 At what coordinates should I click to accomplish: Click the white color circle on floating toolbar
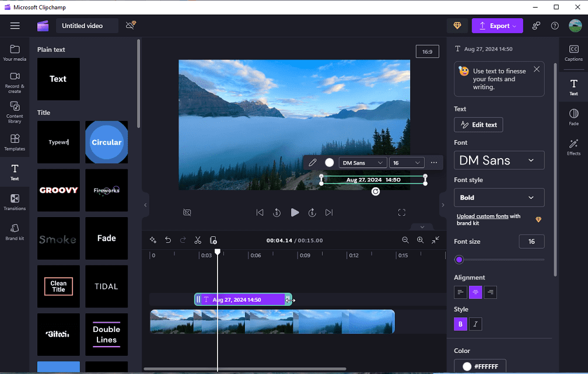click(329, 162)
